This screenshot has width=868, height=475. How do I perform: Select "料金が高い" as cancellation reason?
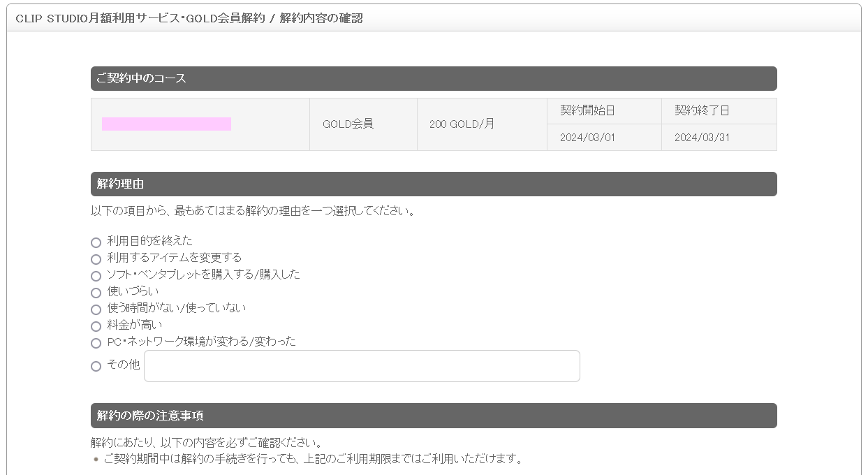96,326
